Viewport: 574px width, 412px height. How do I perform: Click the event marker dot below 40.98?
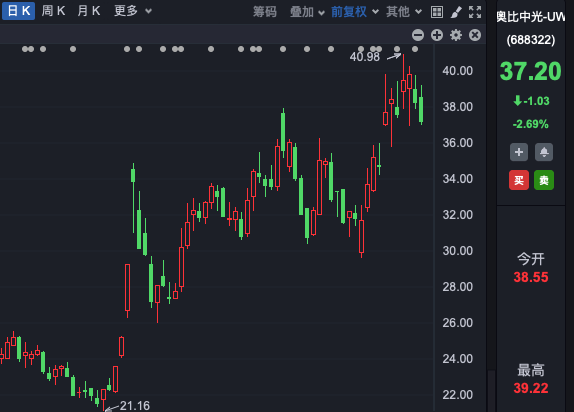[x=361, y=49]
